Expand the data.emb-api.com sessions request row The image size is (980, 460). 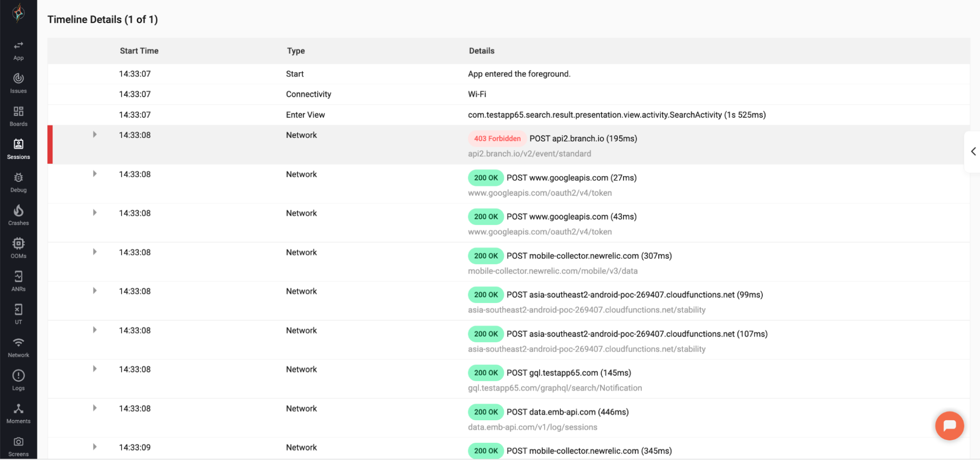pyautogui.click(x=95, y=408)
